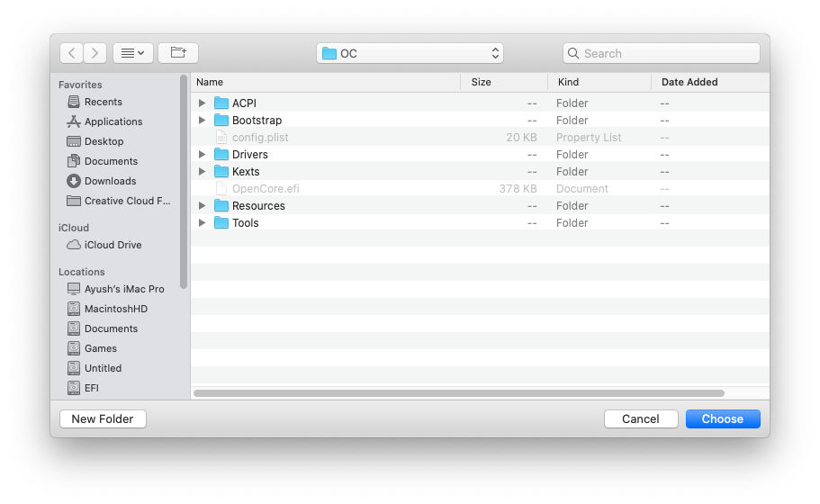This screenshot has height=504, width=820.
Task: Select the Games volume
Action: [x=92, y=348]
